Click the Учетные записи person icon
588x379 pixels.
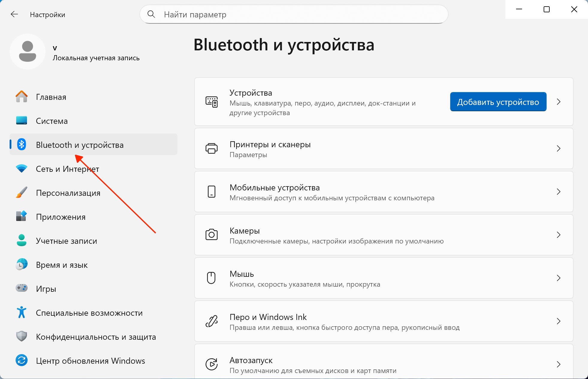click(x=22, y=240)
